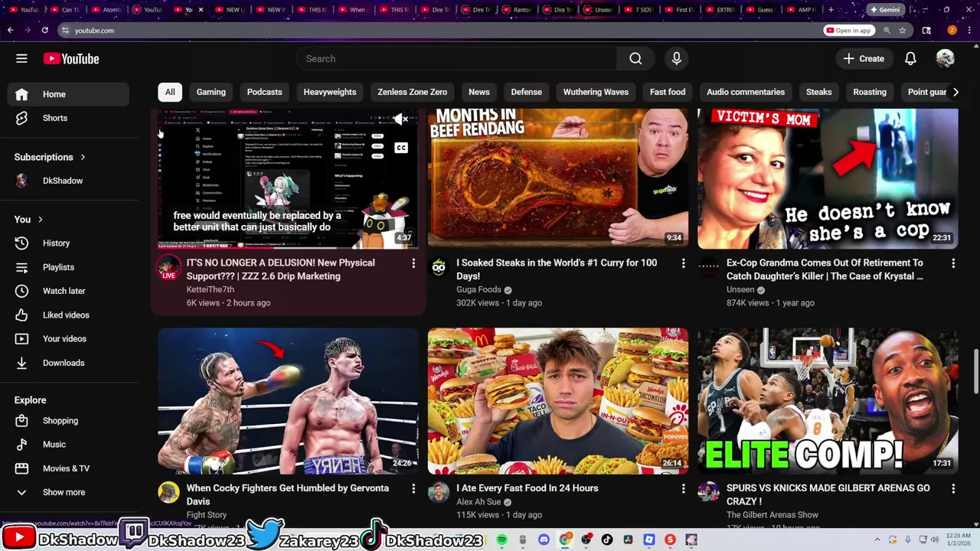980x551 pixels.
Task: Open the DkShadow subscription channel
Action: (x=70, y=181)
